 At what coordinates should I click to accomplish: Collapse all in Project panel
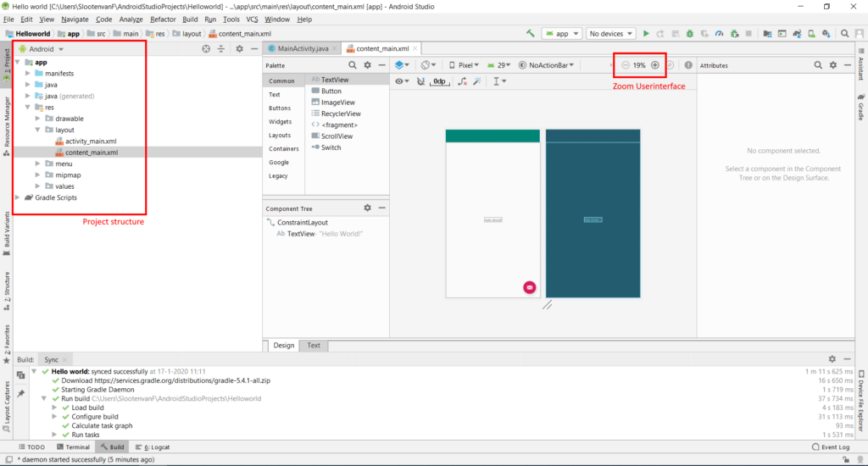pos(221,48)
